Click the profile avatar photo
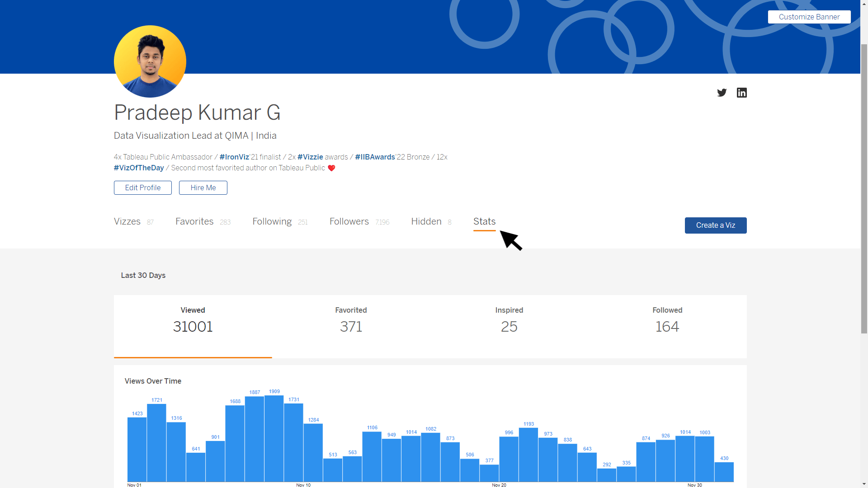868x488 pixels. 150,61
